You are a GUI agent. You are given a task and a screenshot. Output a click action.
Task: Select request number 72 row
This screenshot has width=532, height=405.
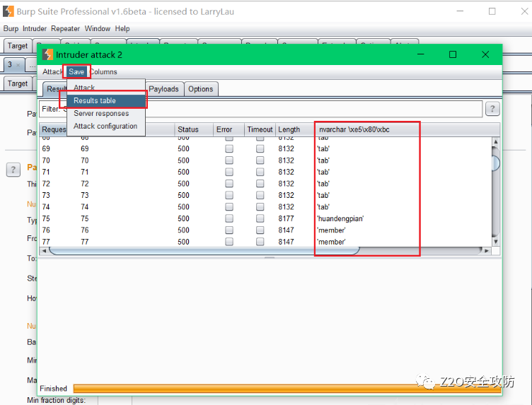(46, 184)
